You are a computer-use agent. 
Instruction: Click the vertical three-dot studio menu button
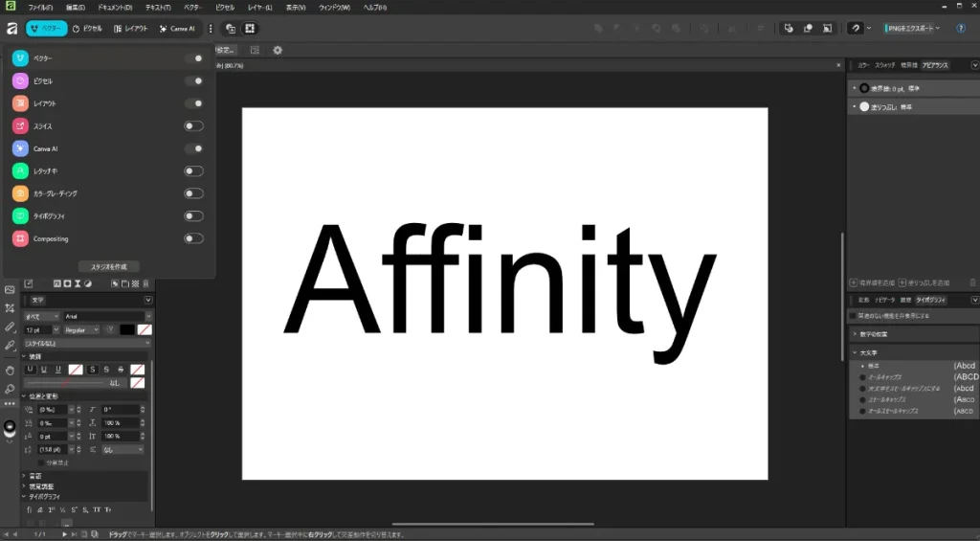211,29
